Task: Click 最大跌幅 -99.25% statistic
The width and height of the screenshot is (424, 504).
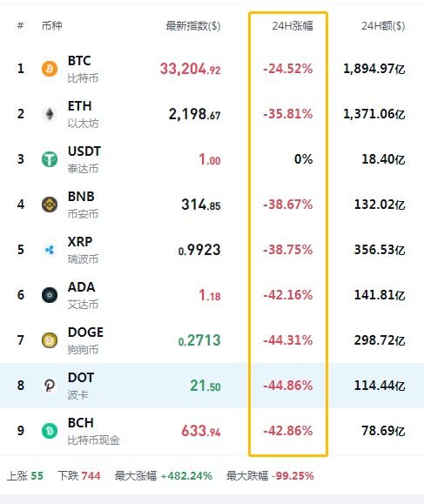Action: (x=270, y=476)
